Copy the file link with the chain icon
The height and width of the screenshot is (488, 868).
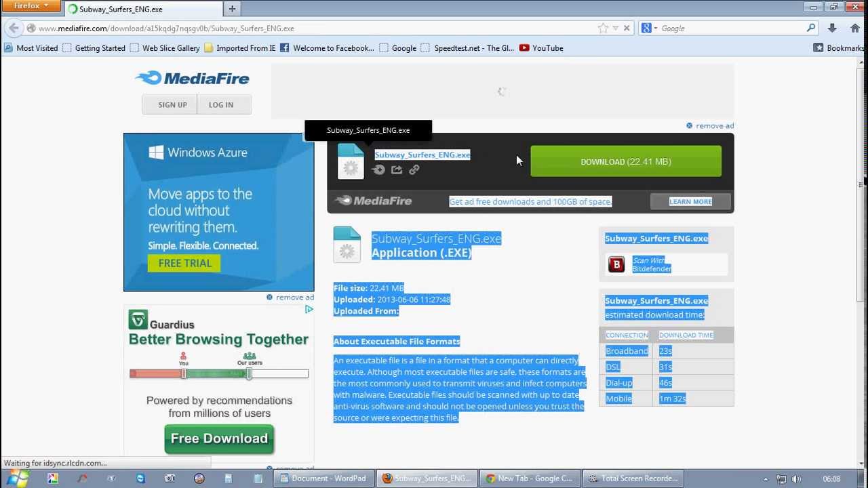tap(414, 170)
